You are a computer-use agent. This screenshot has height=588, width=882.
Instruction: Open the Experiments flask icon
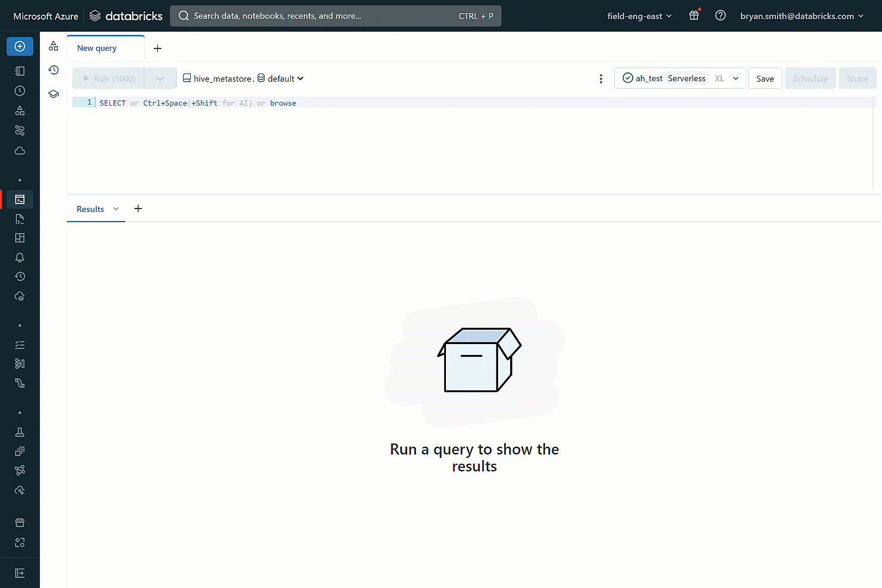[x=20, y=432]
